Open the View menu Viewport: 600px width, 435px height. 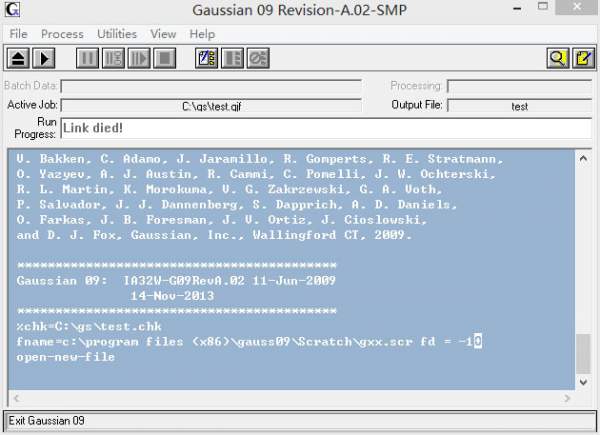(x=163, y=34)
